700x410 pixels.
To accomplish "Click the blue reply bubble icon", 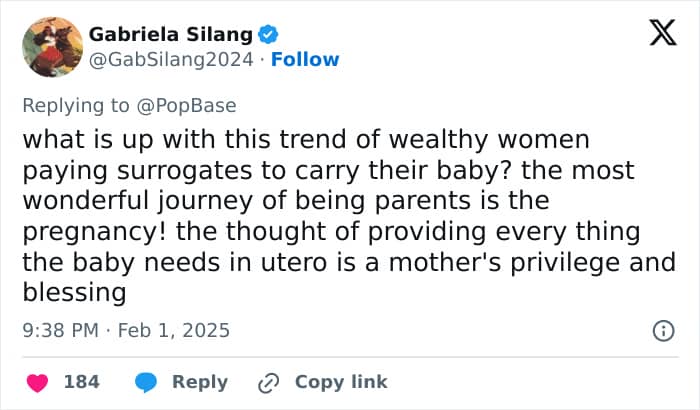I will tap(146, 382).
